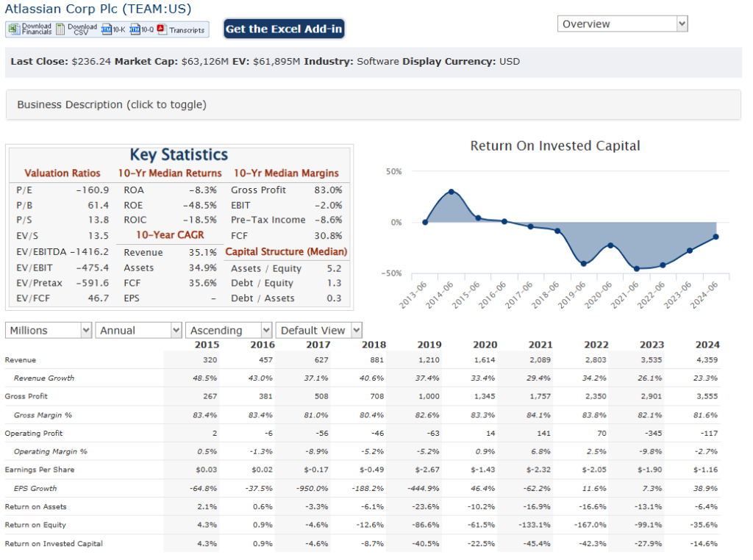
Task: Click the Pre-Tax Income margin label
Action: (x=268, y=219)
